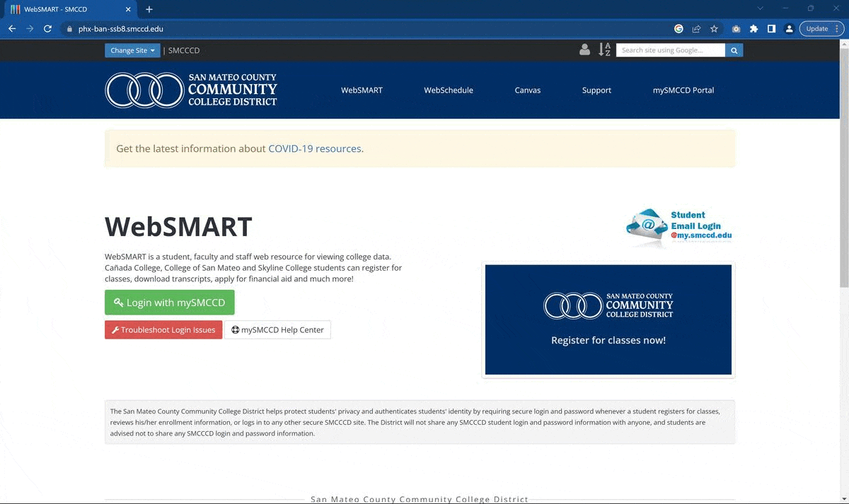849x504 pixels.
Task: Bookmark this page with the star icon
Action: [x=714, y=29]
